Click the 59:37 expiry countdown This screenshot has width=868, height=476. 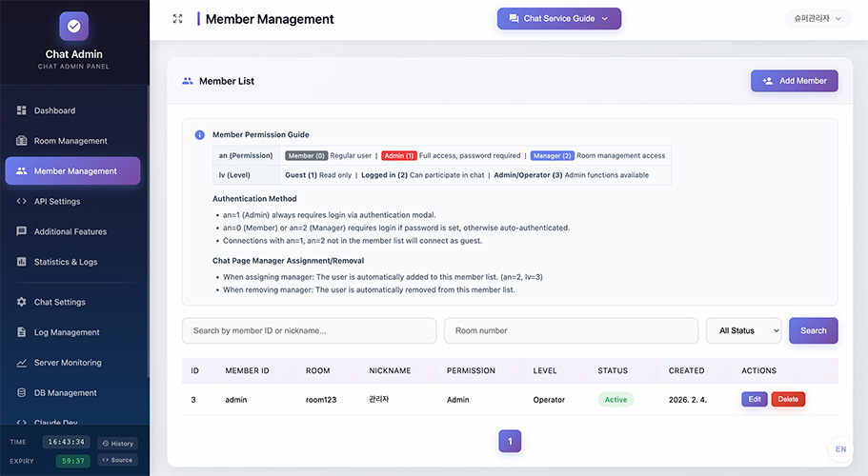pyautogui.click(x=73, y=461)
